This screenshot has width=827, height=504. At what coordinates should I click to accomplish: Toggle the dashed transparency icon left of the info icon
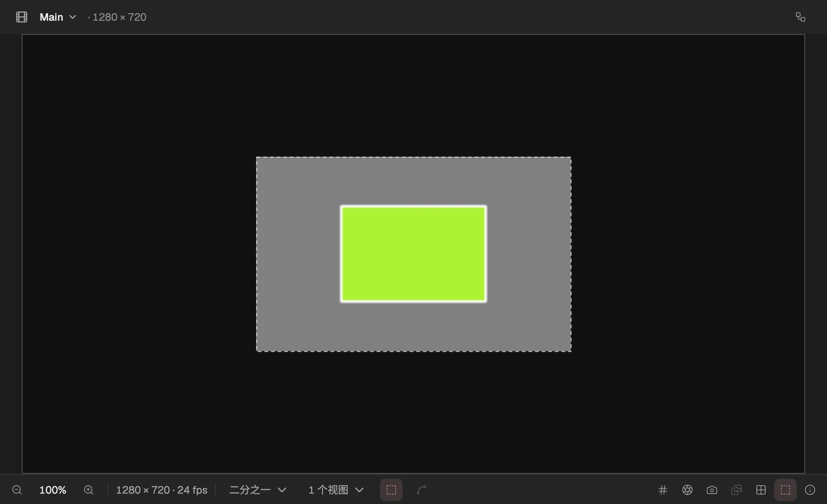(x=786, y=490)
